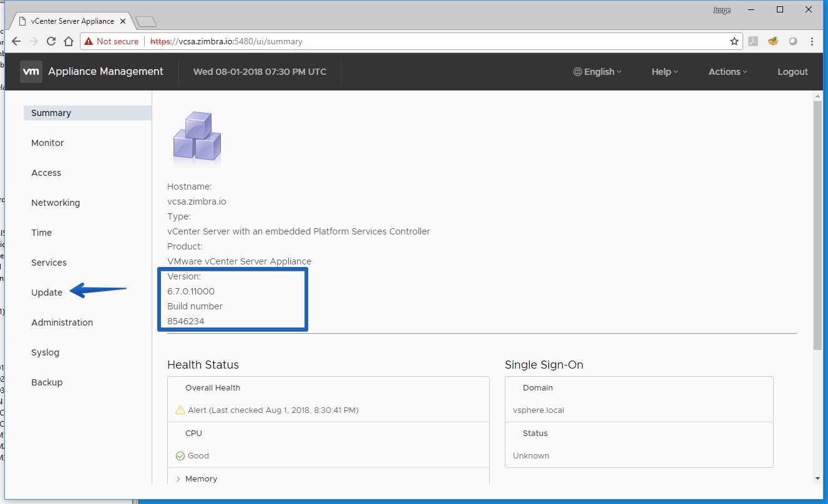Log out with the Logout button
This screenshot has width=828, height=504.
[792, 72]
